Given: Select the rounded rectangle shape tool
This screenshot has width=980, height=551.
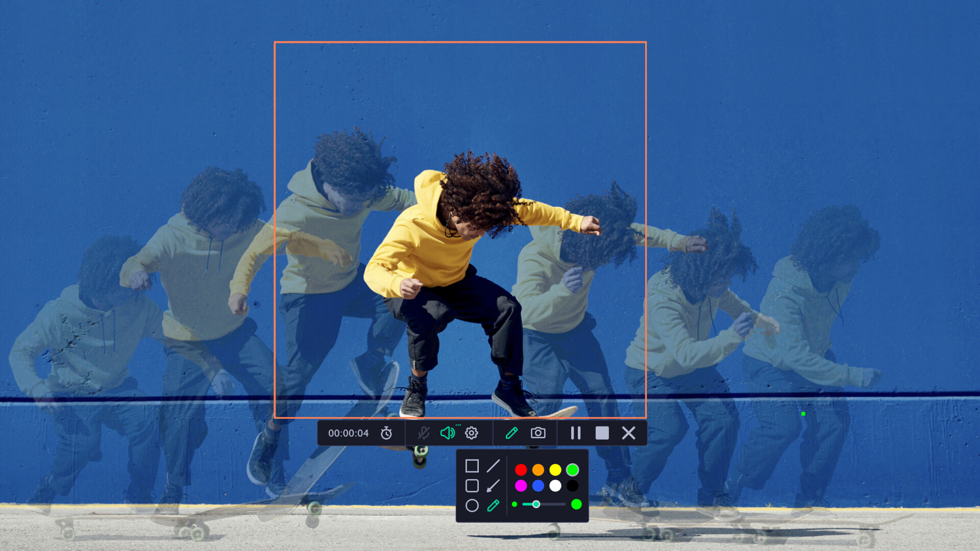Looking at the screenshot, I should pos(472,486).
